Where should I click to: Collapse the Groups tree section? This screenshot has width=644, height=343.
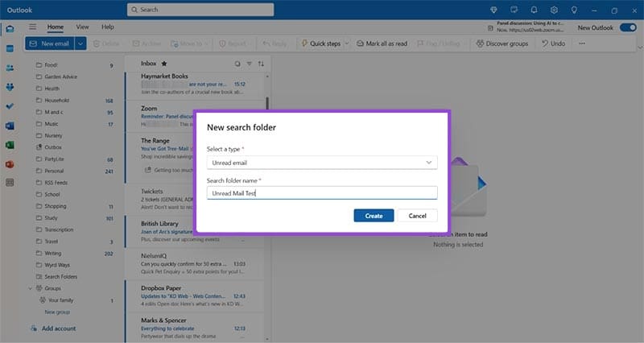31,287
